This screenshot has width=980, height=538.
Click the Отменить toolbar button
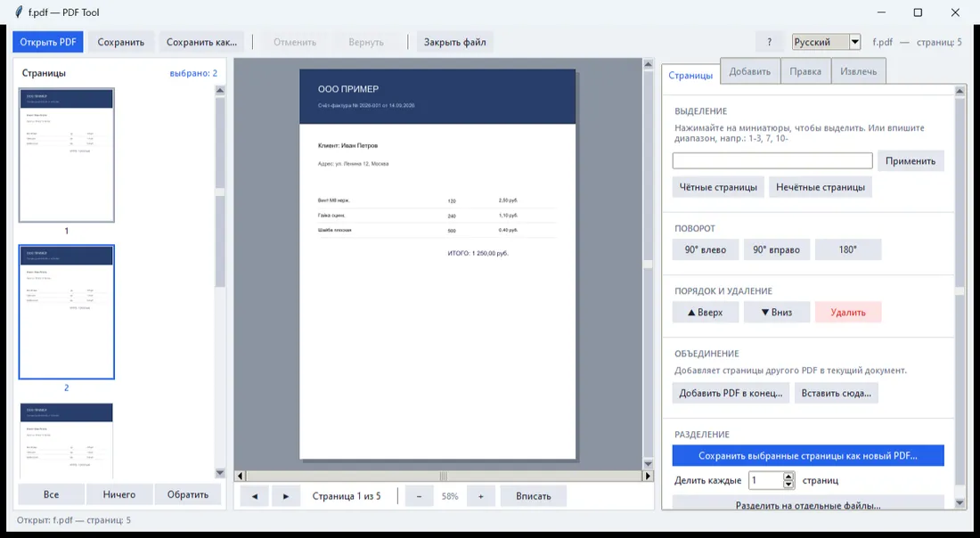click(295, 42)
